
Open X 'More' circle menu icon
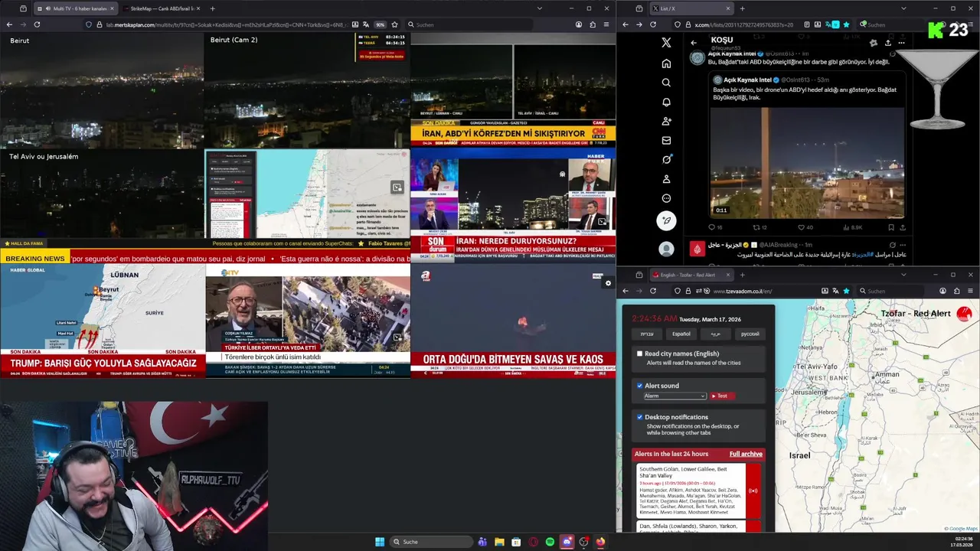[666, 198]
